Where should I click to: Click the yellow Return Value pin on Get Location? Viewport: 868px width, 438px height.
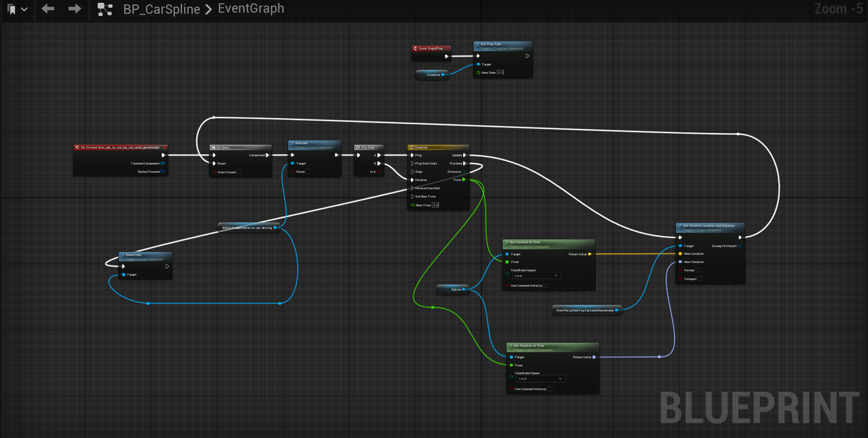click(590, 254)
